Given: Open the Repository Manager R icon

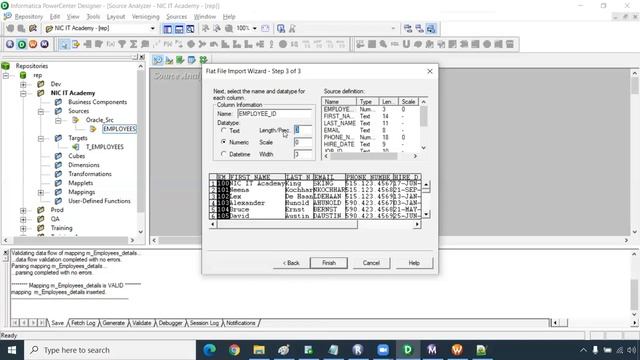Looking at the screenshot, I should click(x=10, y=44).
